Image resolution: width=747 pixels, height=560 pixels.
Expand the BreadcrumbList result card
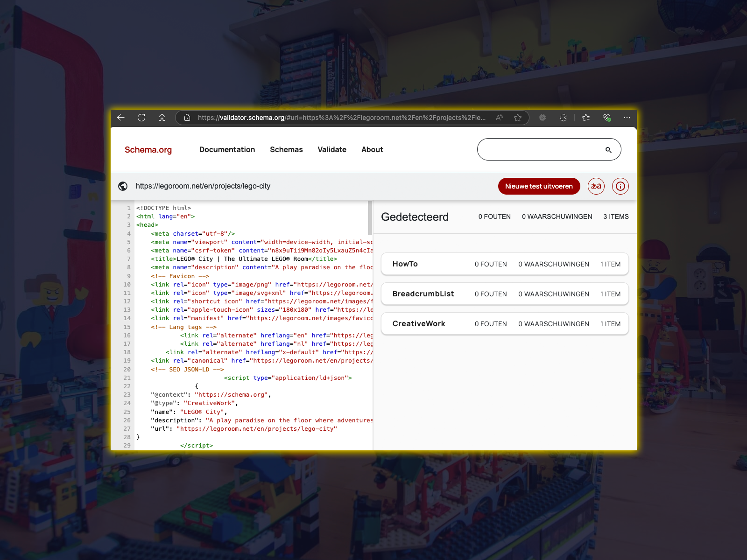(x=505, y=294)
